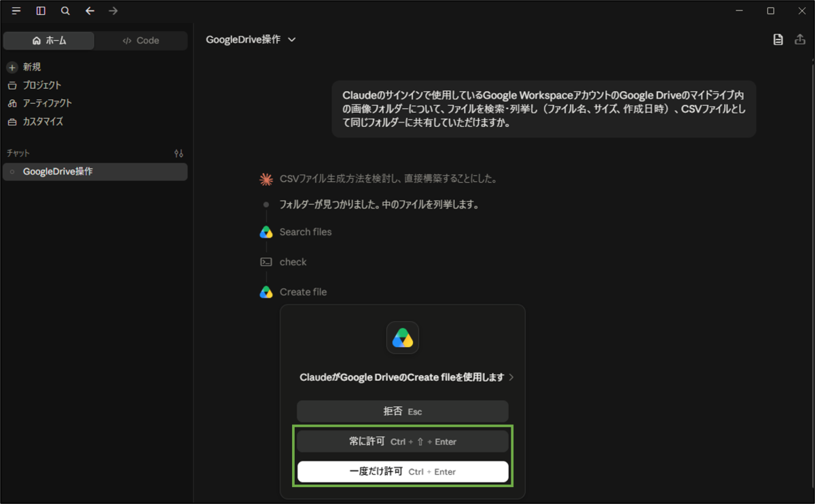Open the hamburger menu in title bar
815x504 pixels.
(x=16, y=11)
